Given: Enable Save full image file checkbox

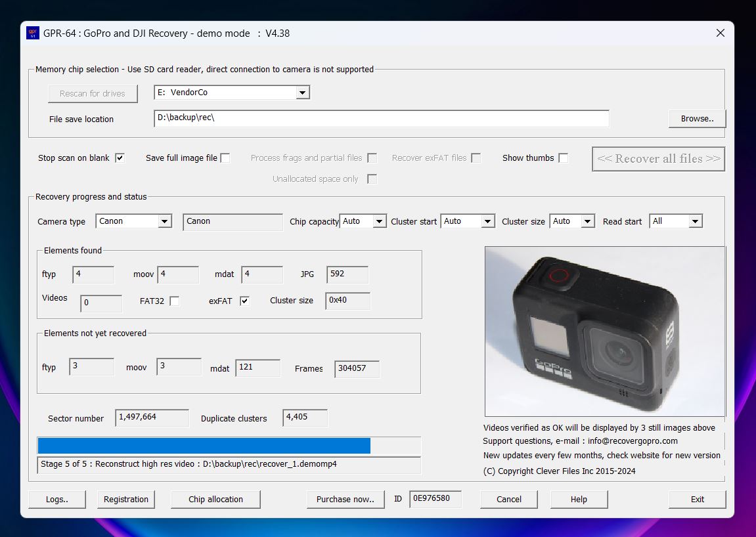Looking at the screenshot, I should tap(225, 158).
